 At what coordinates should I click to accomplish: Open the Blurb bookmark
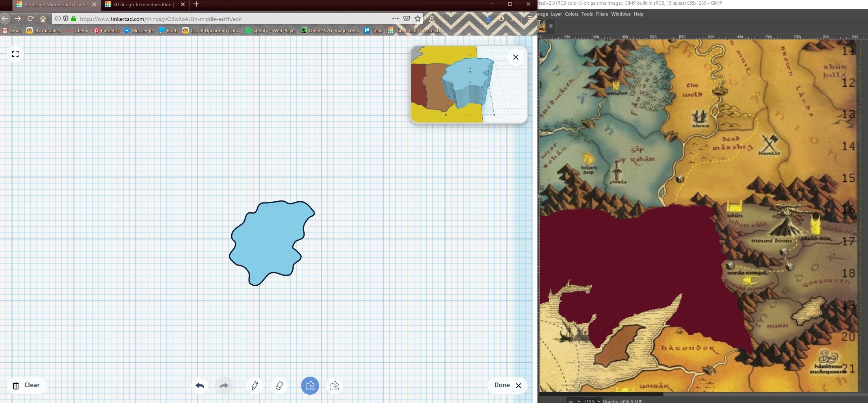[x=168, y=30]
